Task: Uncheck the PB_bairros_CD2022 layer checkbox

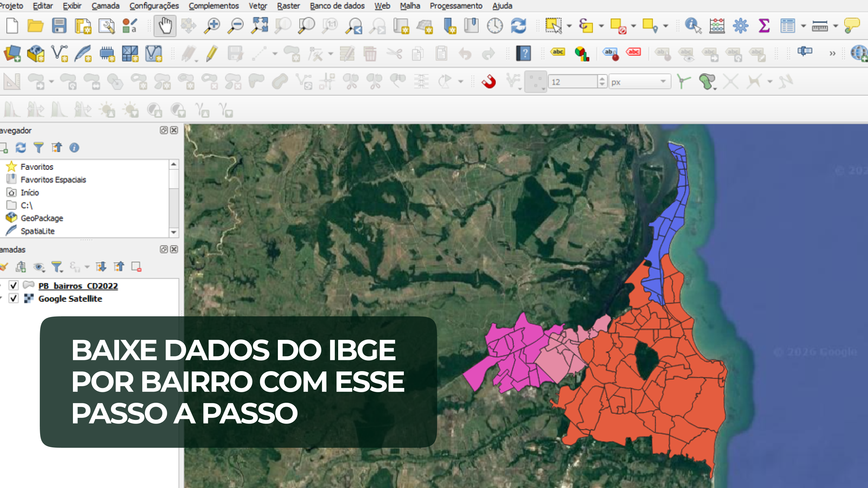Action: coord(14,286)
